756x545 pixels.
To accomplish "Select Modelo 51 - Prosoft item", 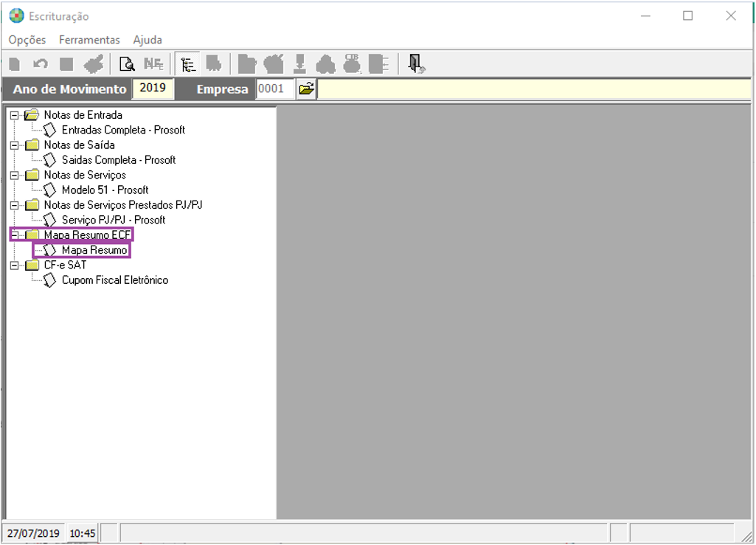I will tap(105, 190).
